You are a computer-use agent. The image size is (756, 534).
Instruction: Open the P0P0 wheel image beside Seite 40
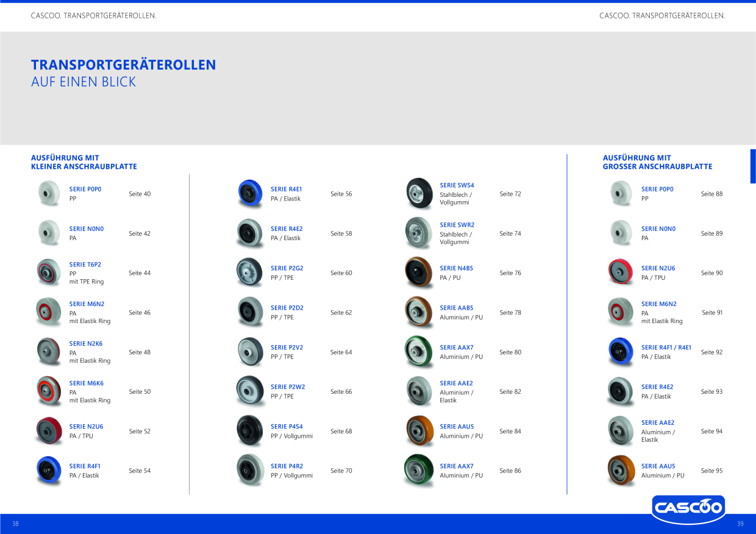[49, 194]
